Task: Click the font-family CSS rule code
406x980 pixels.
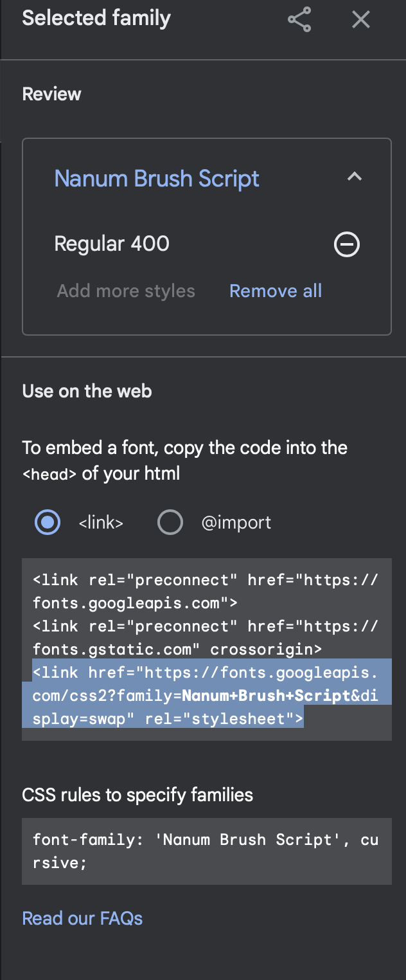Action: (207, 851)
